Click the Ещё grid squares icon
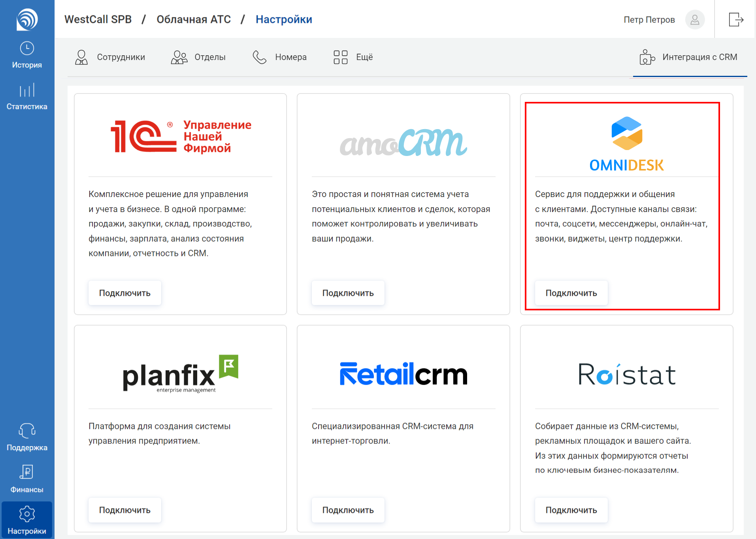The image size is (756, 539). [340, 57]
